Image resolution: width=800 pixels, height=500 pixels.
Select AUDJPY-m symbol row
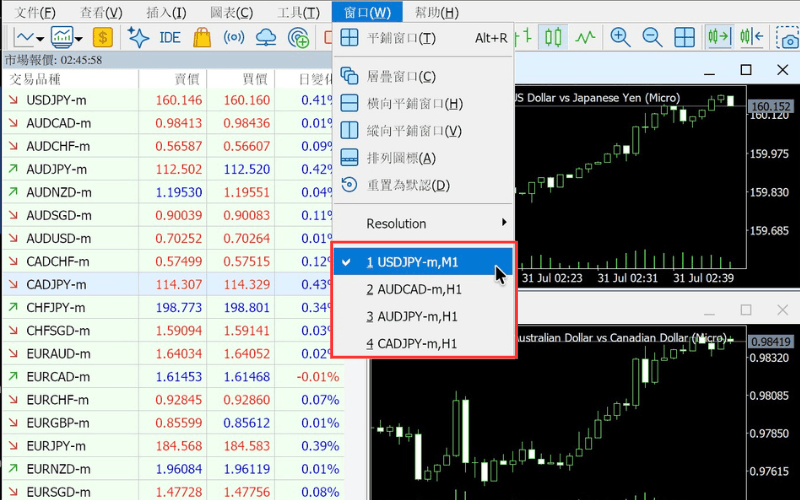(169, 169)
